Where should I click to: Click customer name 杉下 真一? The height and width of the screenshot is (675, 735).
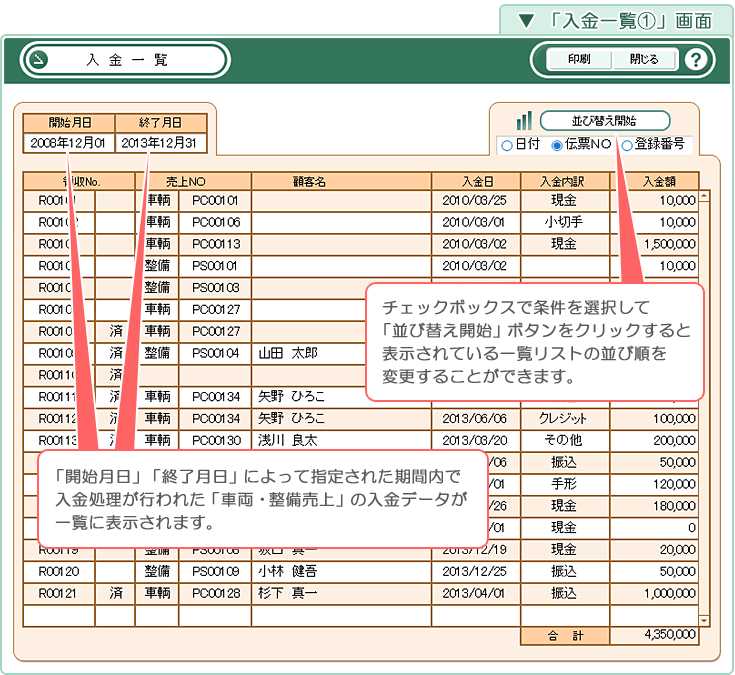288,593
